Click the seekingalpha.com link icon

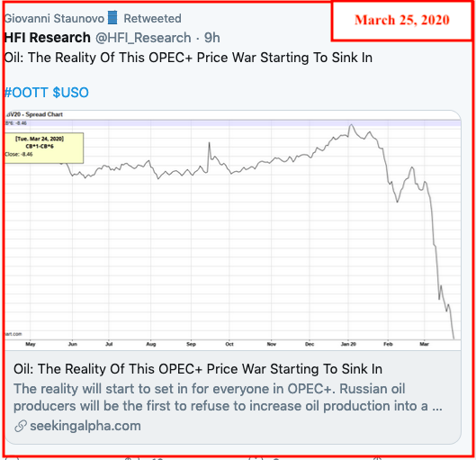coord(21,426)
